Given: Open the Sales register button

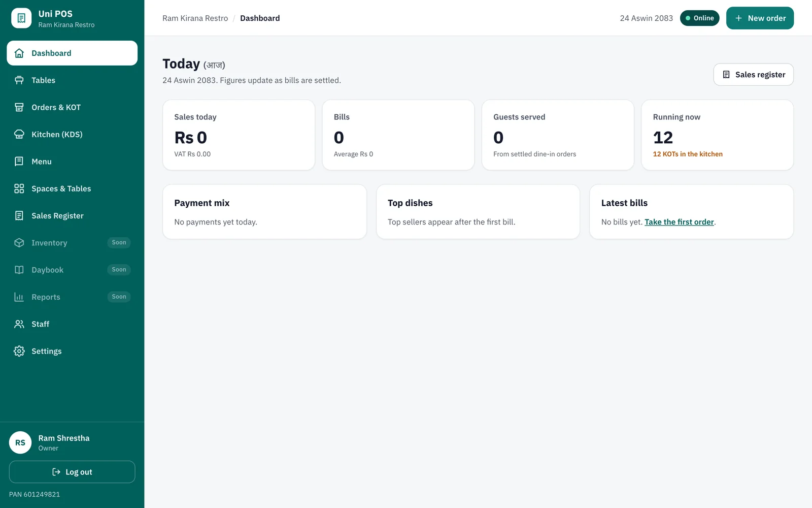Looking at the screenshot, I should (754, 75).
